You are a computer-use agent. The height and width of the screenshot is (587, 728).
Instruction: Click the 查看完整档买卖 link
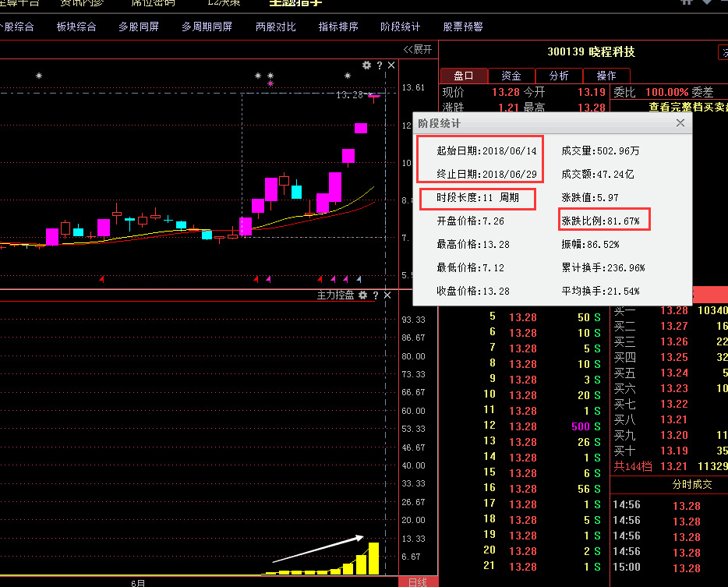coord(688,108)
